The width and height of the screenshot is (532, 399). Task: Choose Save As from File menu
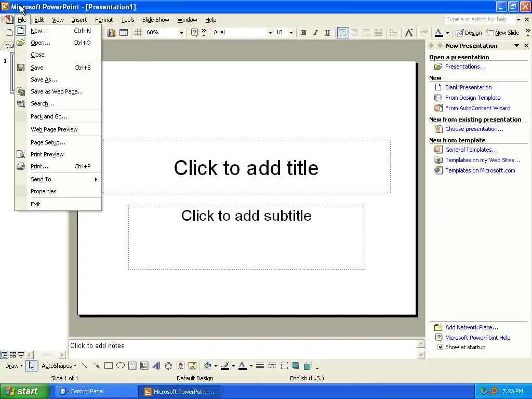click(x=58, y=79)
